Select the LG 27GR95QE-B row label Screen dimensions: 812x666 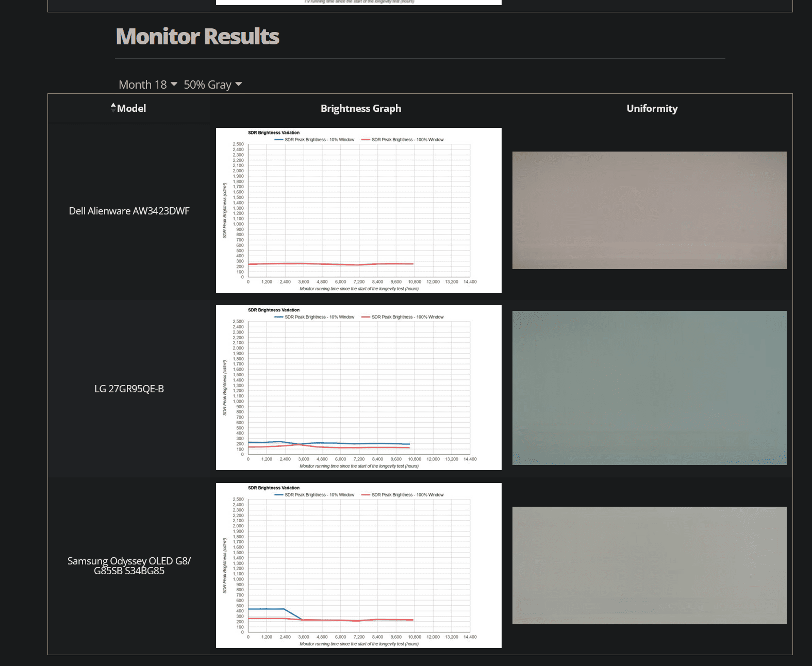[129, 389]
